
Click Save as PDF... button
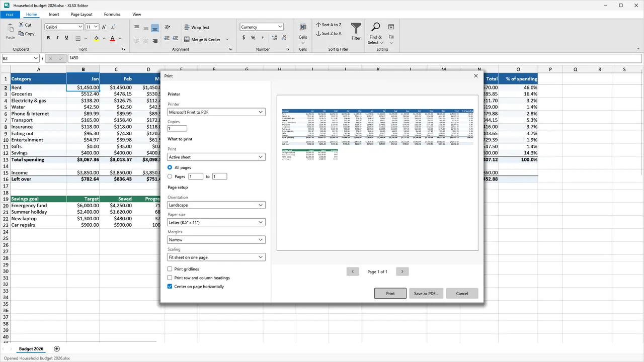[426, 293]
